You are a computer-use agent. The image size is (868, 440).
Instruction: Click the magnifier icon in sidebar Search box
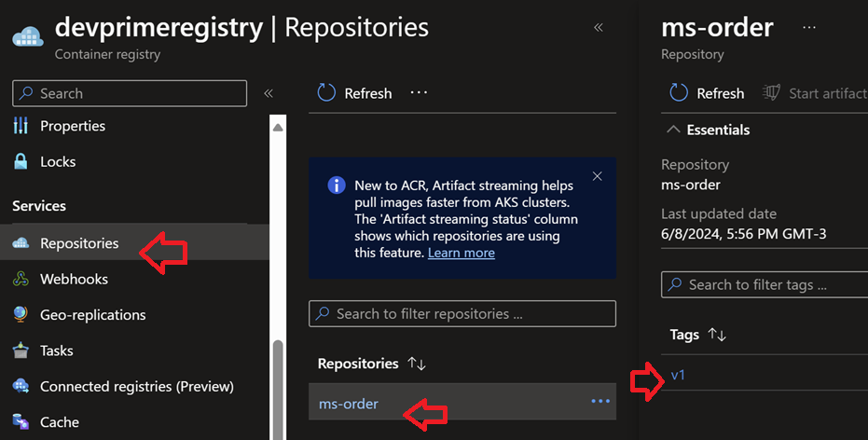click(26, 93)
